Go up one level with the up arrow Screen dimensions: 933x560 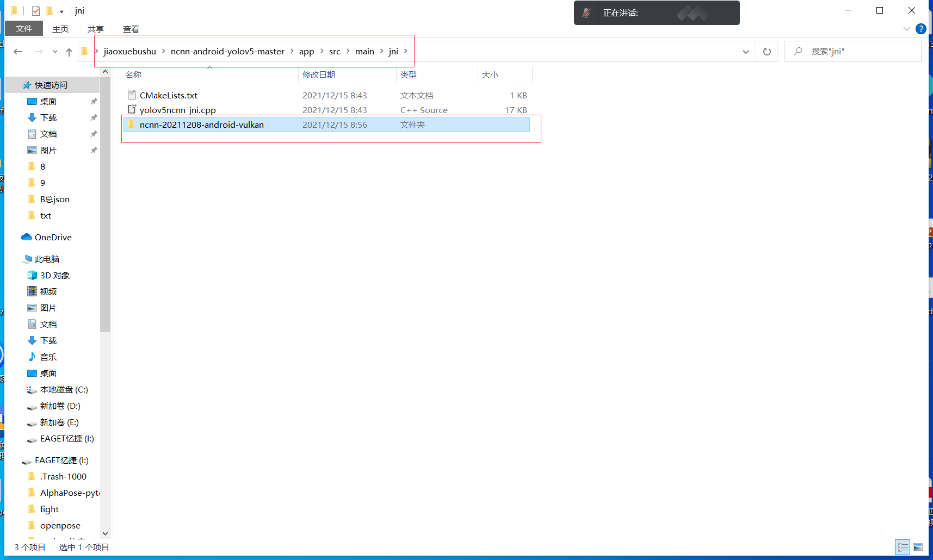(69, 51)
